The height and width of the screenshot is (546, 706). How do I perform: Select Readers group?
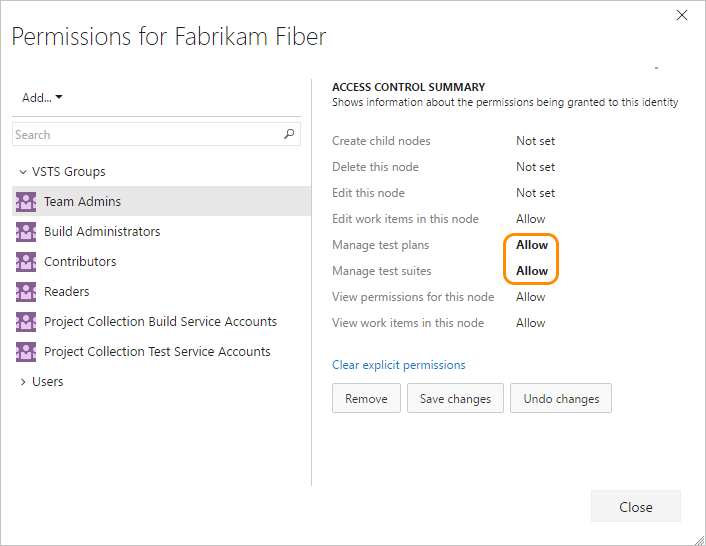[161, 291]
